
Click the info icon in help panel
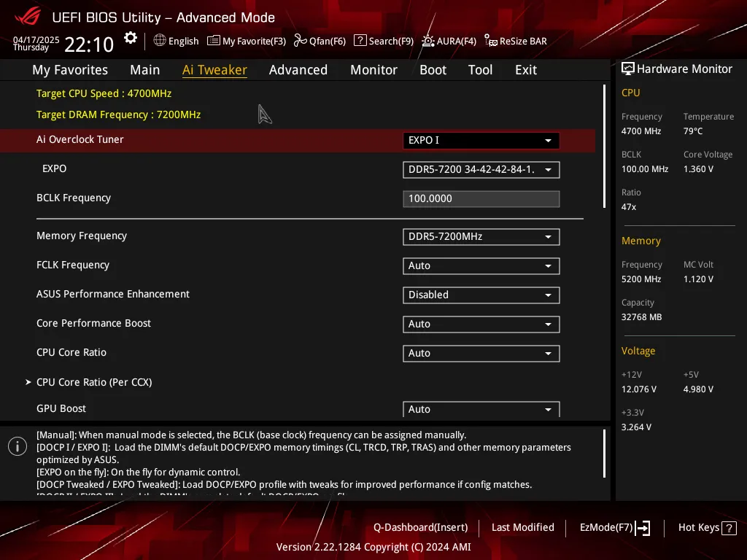[18, 446]
